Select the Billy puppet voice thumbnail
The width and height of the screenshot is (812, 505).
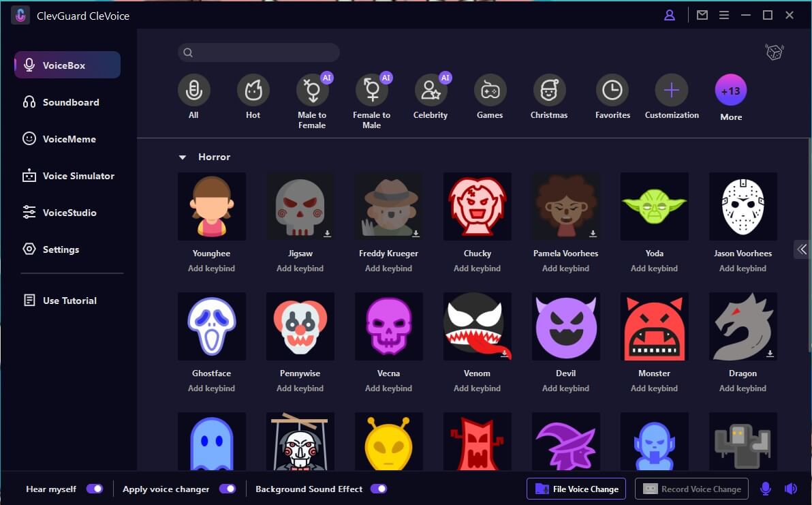[x=300, y=442]
